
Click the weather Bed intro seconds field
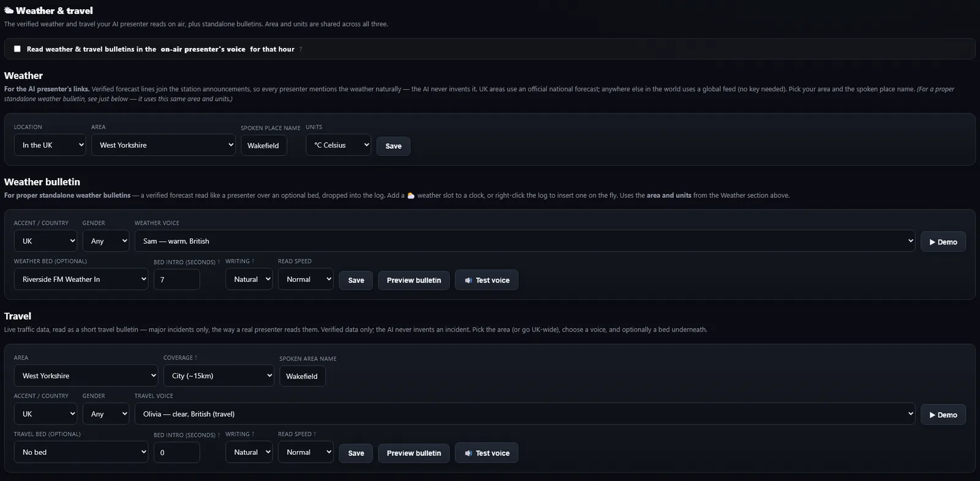tap(176, 279)
